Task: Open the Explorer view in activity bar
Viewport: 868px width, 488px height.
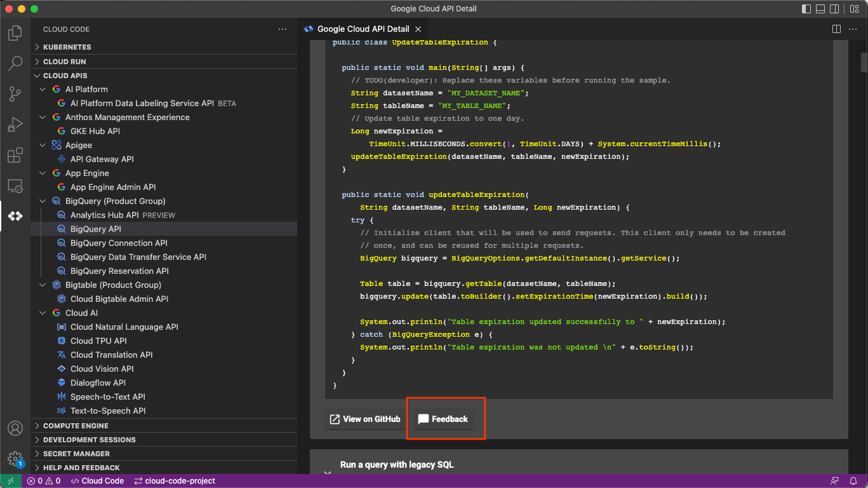Action: click(x=15, y=33)
